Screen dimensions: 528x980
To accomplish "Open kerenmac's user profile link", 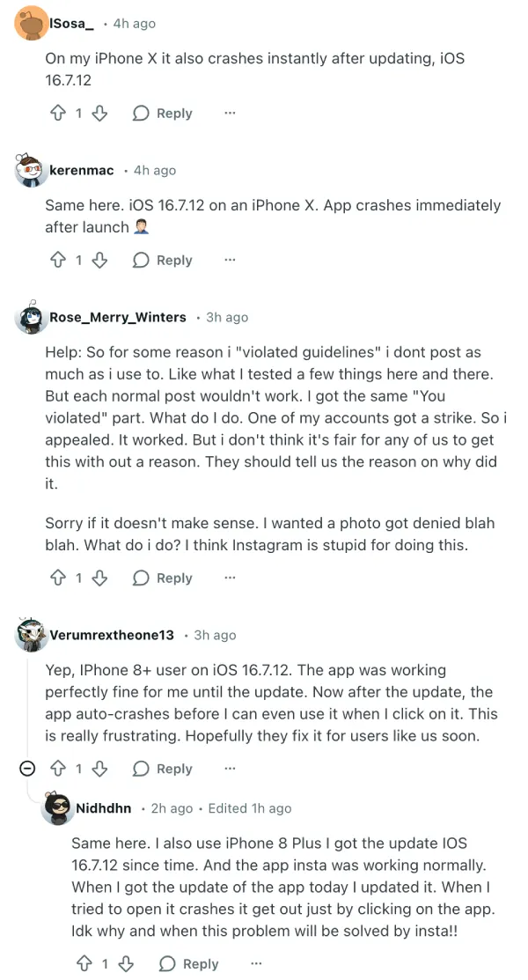I will click(82, 170).
